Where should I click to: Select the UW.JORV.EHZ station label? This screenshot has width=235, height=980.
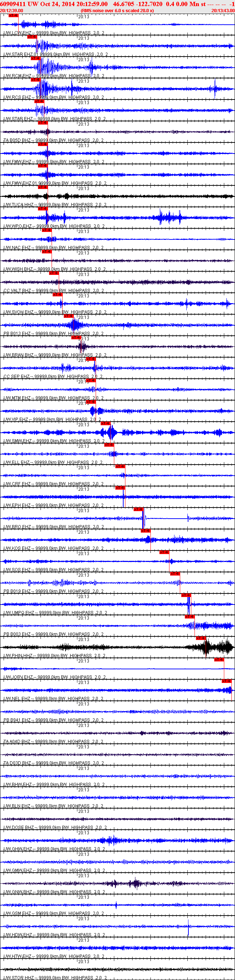click(x=54, y=677)
